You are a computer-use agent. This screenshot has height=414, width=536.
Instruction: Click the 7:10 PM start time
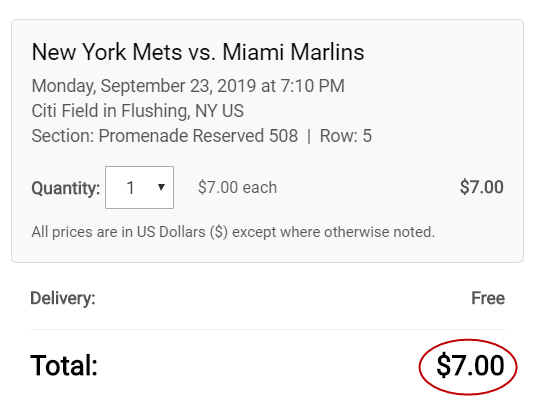pos(312,85)
